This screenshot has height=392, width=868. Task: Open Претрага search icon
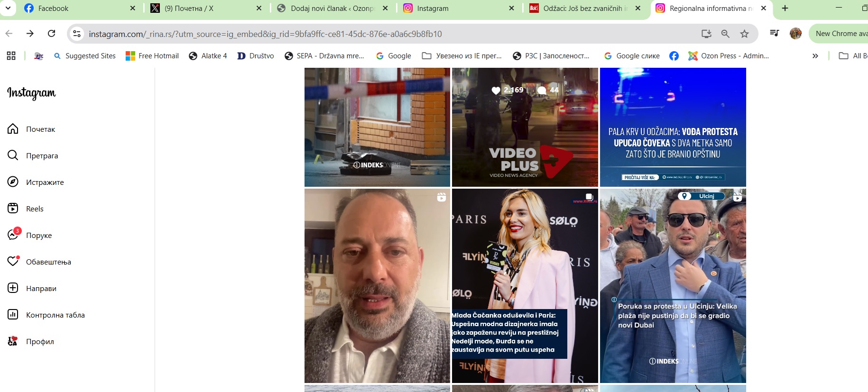pos(13,155)
